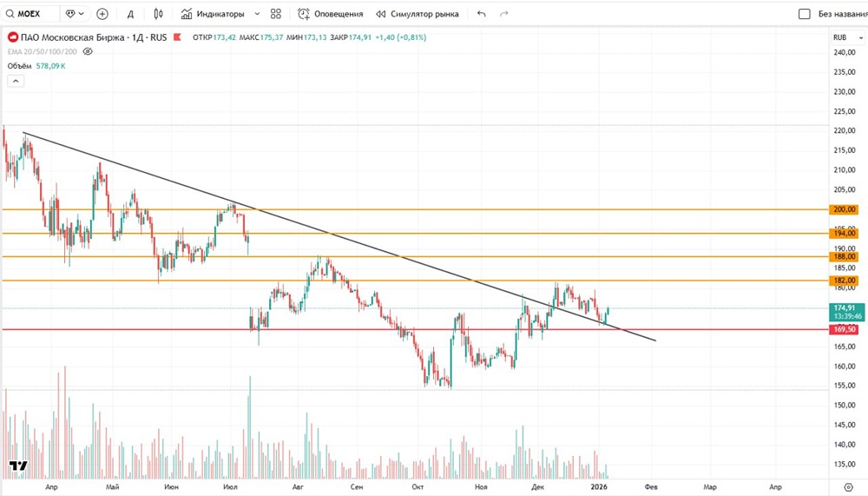Click the ЗАКР 174,91 close value
Image resolution: width=868 pixels, height=496 pixels.
[x=351, y=37]
